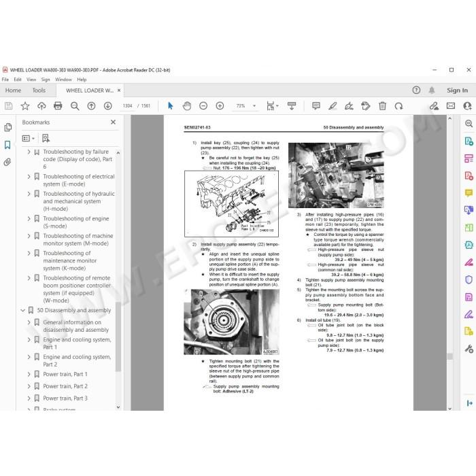Zoom out with minus button

203,105
